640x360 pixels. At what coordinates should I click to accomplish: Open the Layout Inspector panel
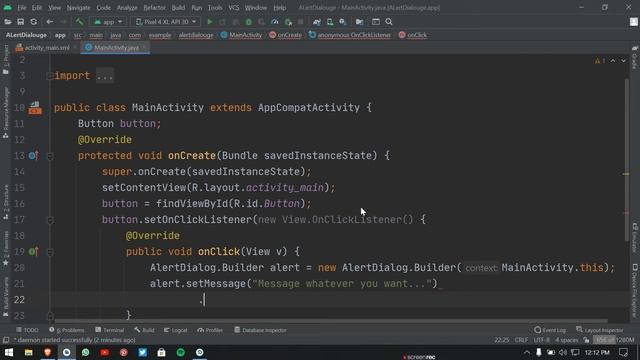point(600,330)
